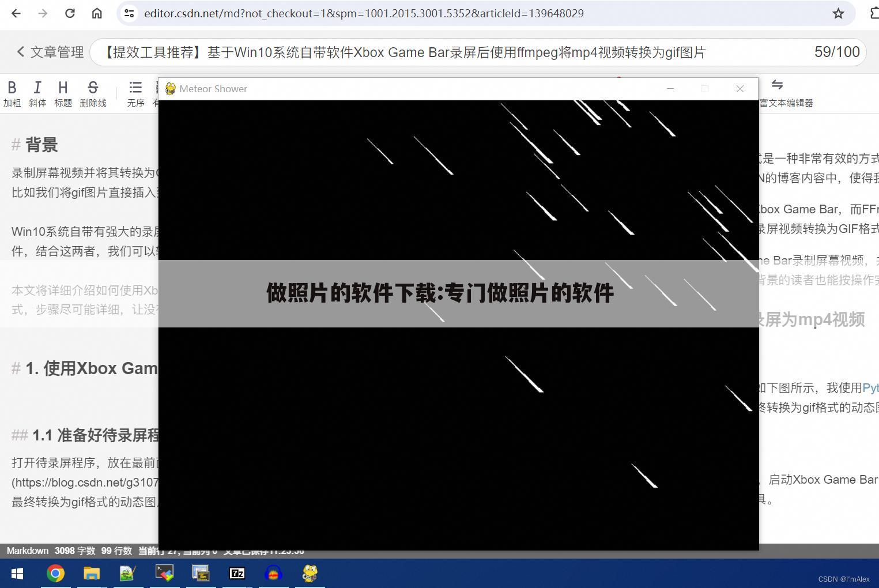The height and width of the screenshot is (588, 879).
Task: Go back to the previous browser page
Action: click(16, 13)
